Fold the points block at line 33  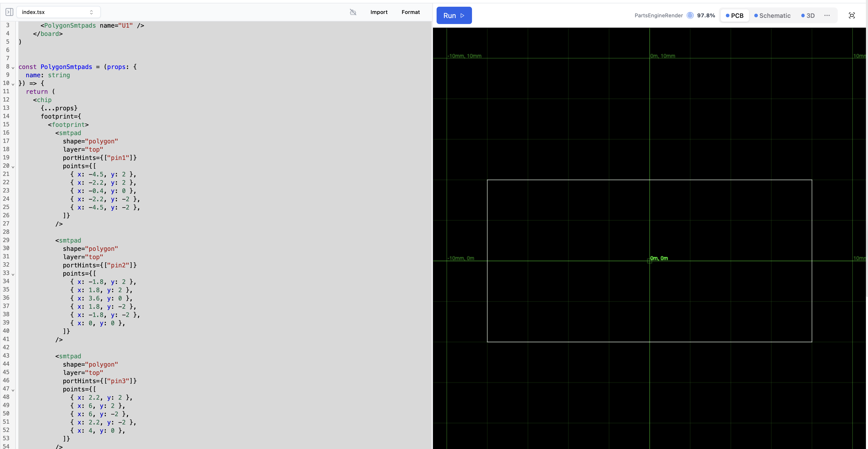13,274
